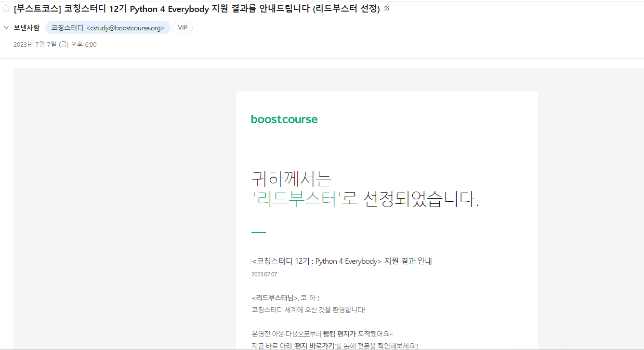Collapse the sender details chevron
The height and width of the screenshot is (350, 644).
click(6, 27)
